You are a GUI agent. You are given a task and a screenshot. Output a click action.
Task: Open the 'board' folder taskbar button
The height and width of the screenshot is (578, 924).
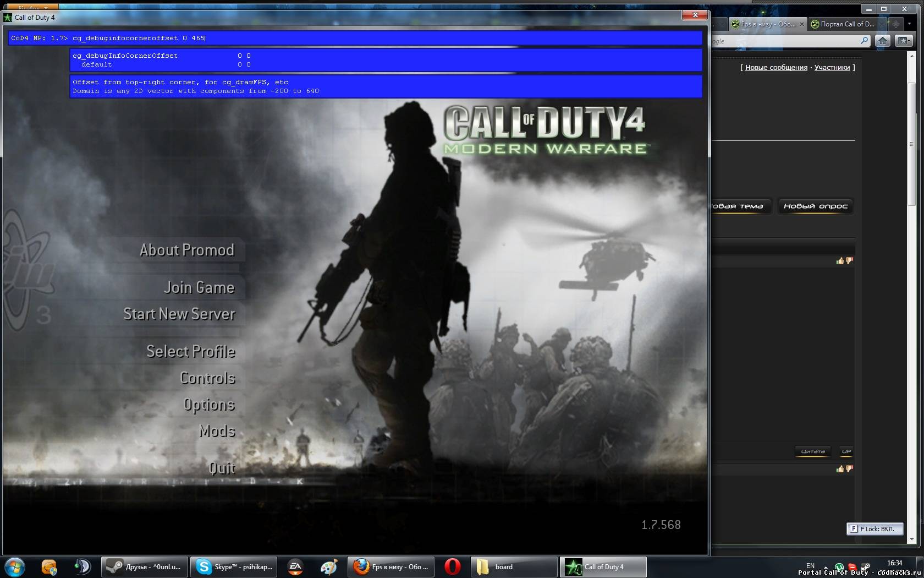point(514,567)
